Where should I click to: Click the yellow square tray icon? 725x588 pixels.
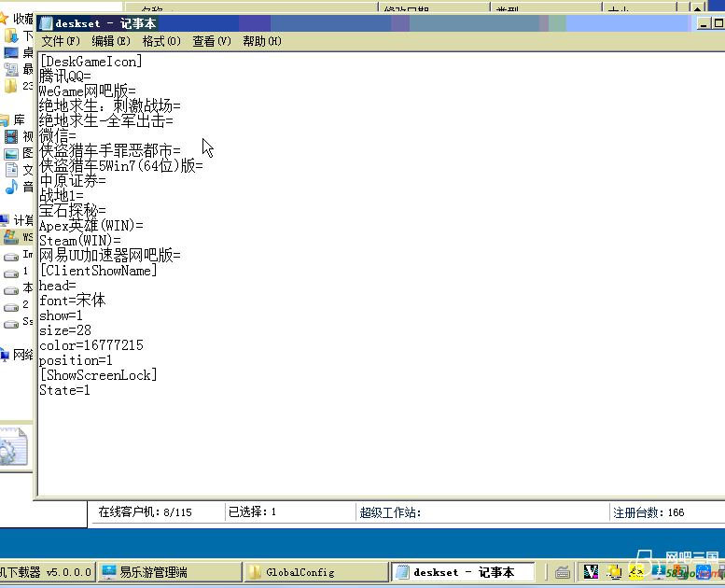[636, 572]
